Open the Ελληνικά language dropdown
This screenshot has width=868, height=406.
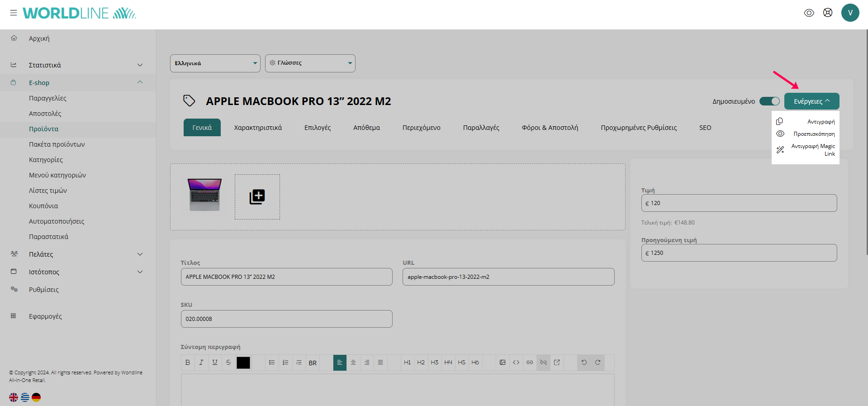215,63
